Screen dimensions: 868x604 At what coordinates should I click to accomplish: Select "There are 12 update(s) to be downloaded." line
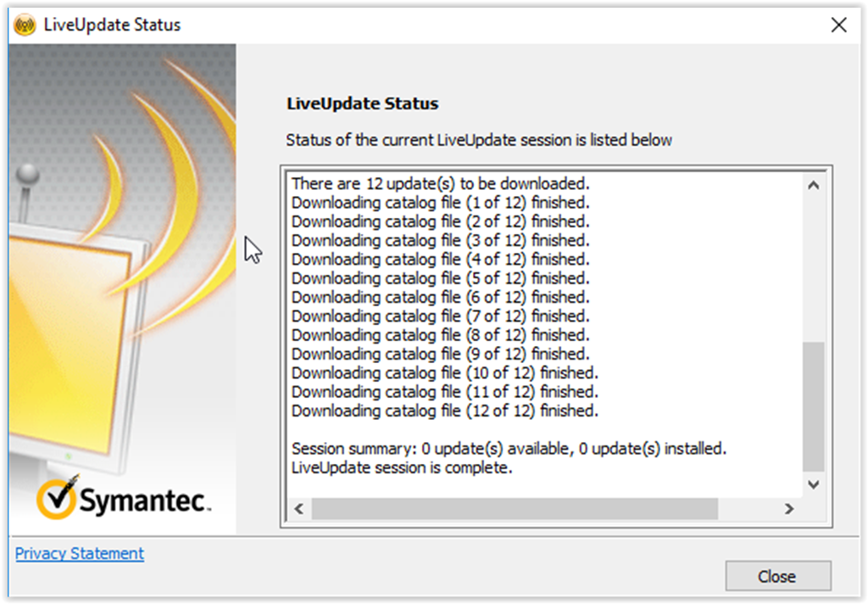tap(441, 183)
